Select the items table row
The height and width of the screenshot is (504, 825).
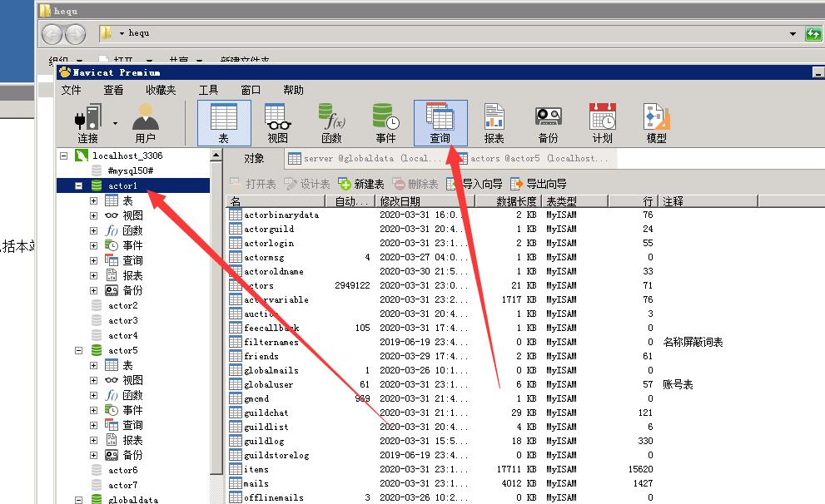(x=256, y=469)
